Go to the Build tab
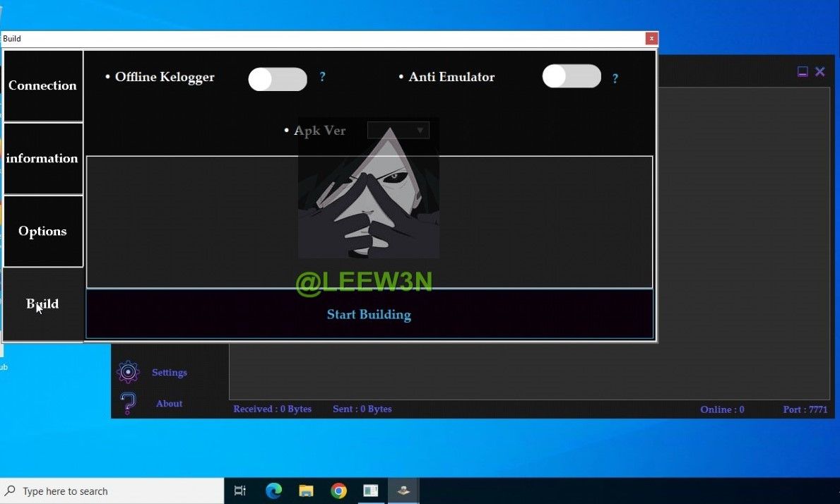This screenshot has height=504, width=840. [x=43, y=304]
